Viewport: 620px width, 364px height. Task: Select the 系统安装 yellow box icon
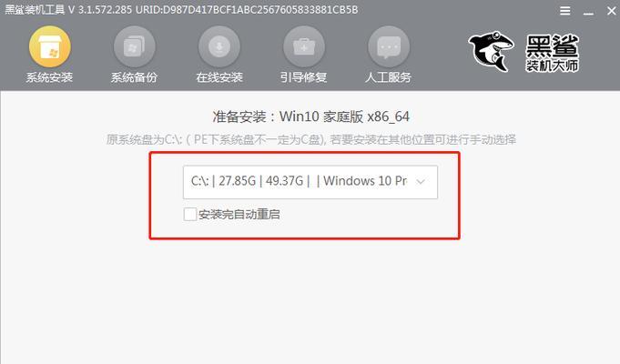(50, 46)
